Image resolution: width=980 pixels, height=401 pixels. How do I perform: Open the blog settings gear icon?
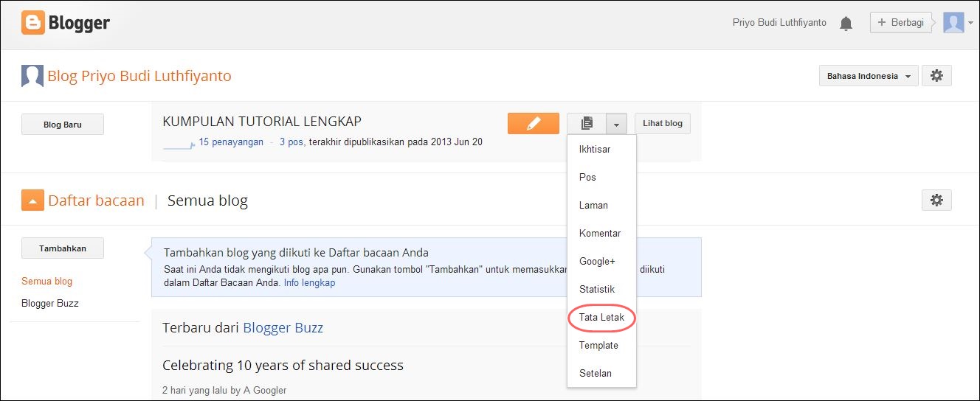click(936, 75)
